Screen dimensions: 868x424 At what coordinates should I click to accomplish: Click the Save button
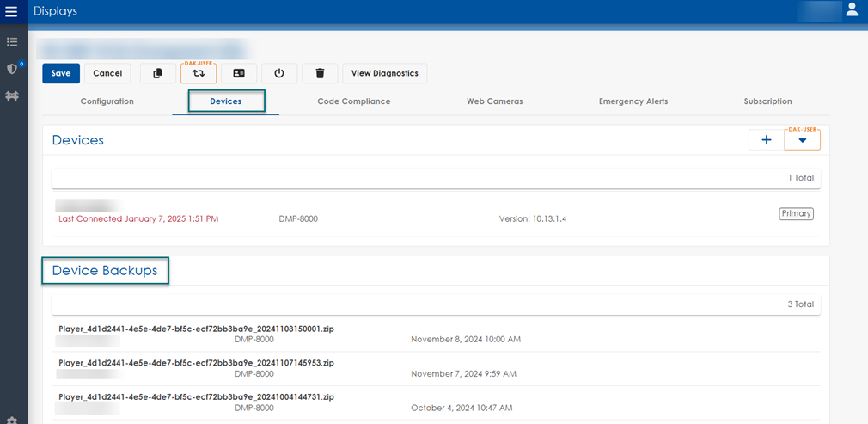[61, 74]
